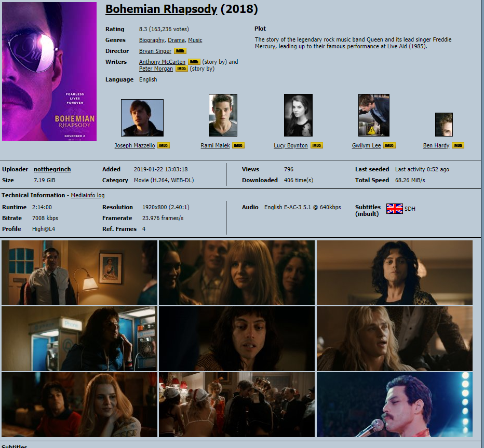This screenshot has height=448, width=484.
Task: Click Gwilym Lee cast photo
Action: click(x=374, y=115)
